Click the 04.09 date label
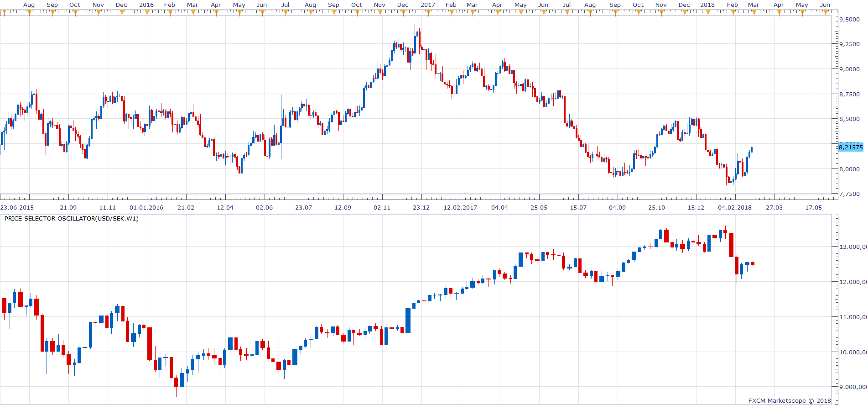The image size is (868, 405). point(617,208)
